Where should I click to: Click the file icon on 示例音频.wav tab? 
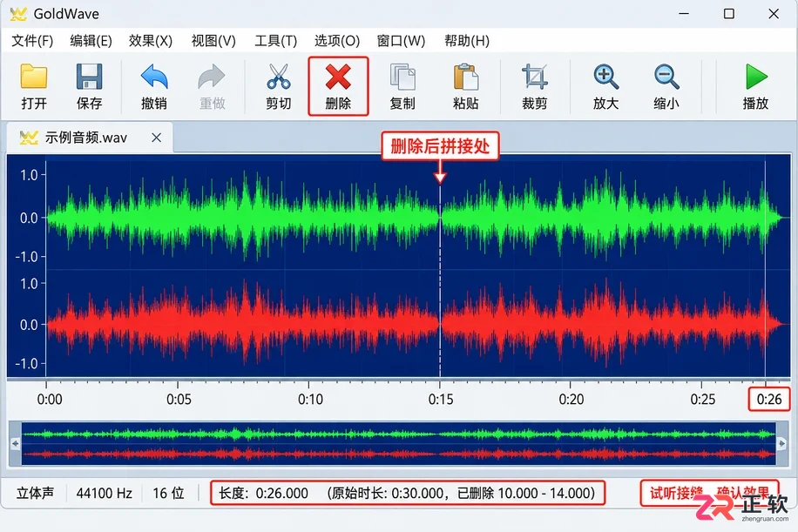coord(29,138)
